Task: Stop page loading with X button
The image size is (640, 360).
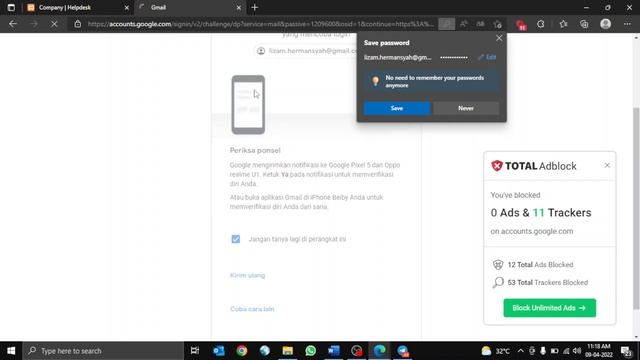Action: click(54, 24)
